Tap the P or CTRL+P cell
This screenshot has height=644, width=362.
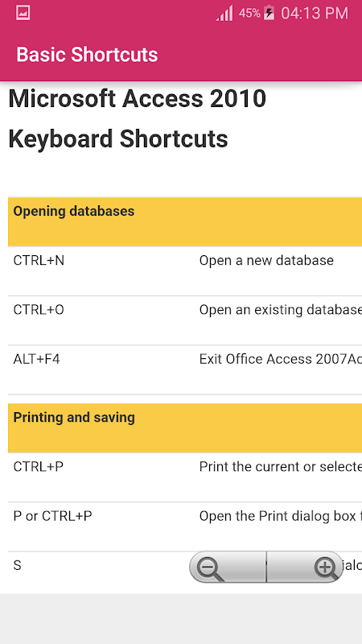click(52, 516)
